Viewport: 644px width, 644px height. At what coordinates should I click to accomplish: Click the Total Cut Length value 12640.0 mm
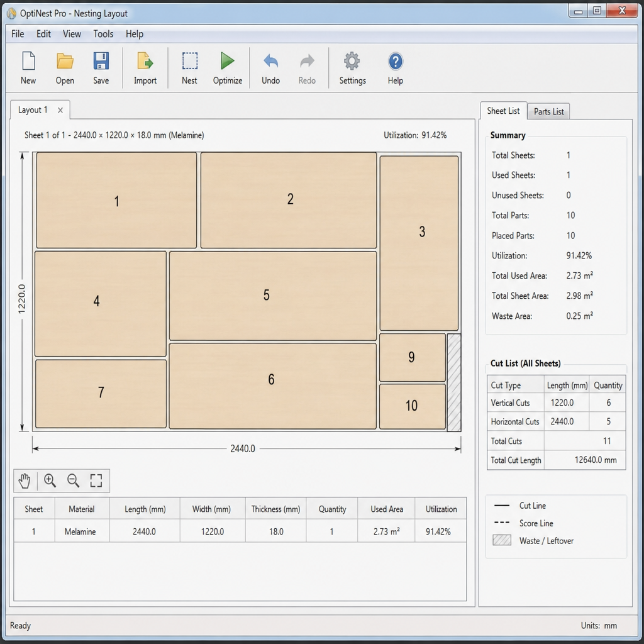(x=596, y=460)
